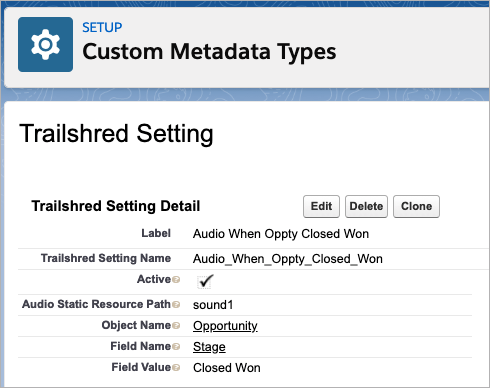This screenshot has height=388, width=490.
Task: Click the Edit button
Action: [x=321, y=206]
